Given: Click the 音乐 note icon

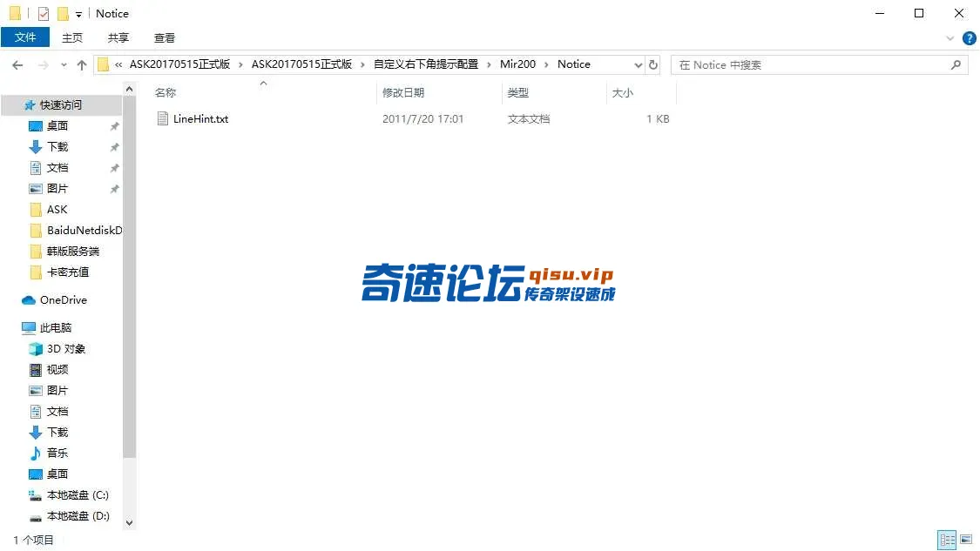Looking at the screenshot, I should [36, 454].
